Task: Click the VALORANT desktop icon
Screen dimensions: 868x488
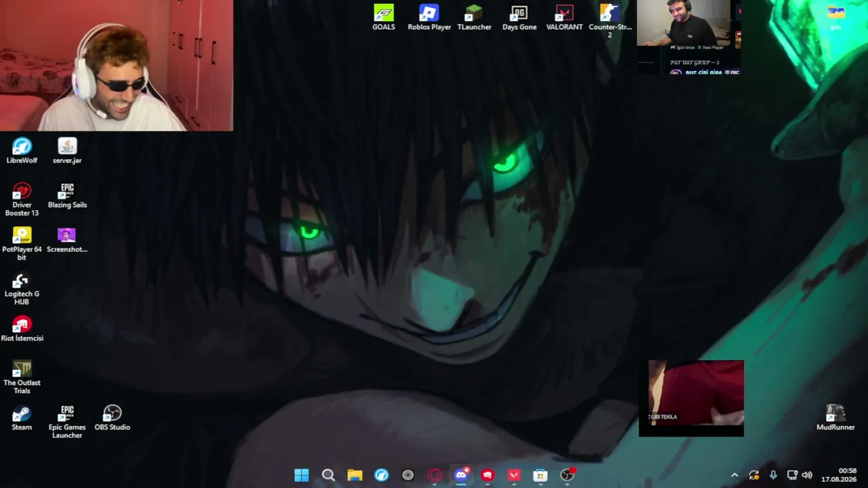Action: coord(564,18)
